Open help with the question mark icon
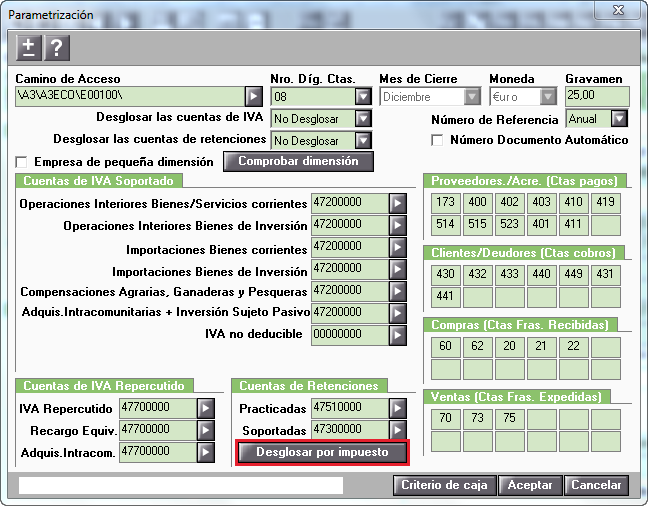Image resolution: width=648 pixels, height=506 pixels. pyautogui.click(x=57, y=48)
